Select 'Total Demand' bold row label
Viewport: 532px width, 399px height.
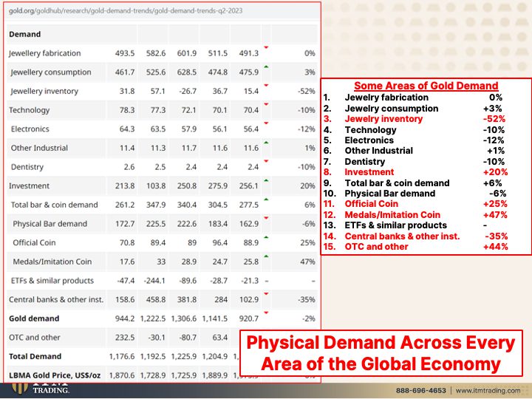35,356
